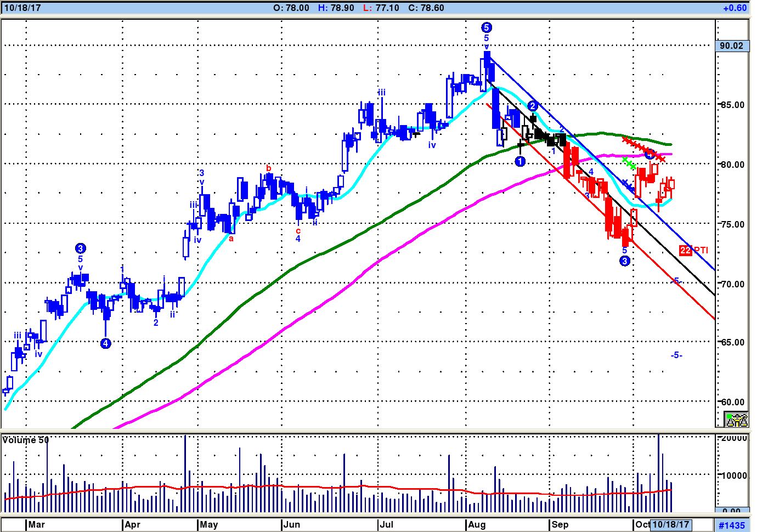Select the circled 3 marker at October low
Screen dimensions: 768x532
625,261
